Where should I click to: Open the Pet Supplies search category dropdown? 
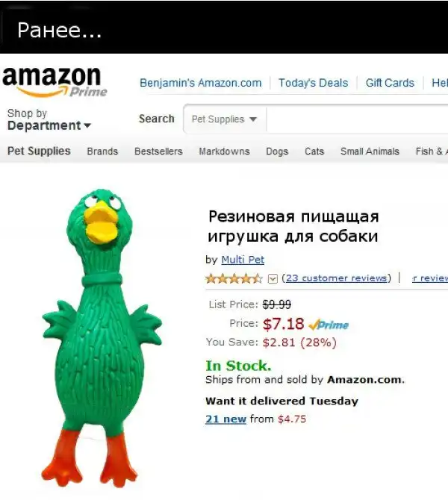tap(225, 119)
